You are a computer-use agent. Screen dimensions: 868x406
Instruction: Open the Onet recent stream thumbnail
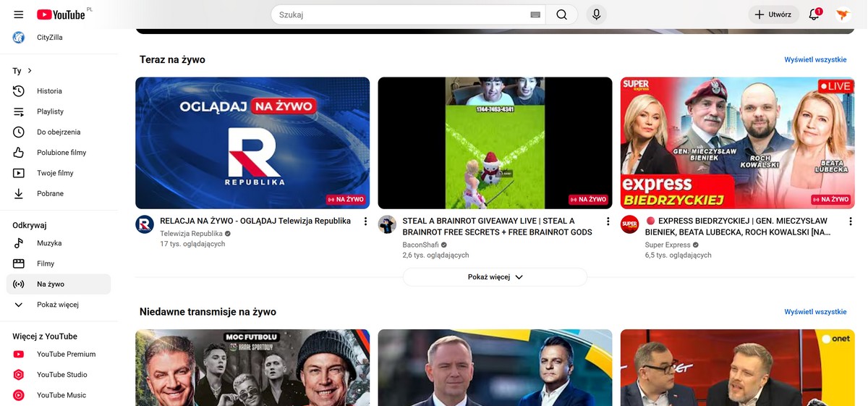[x=738, y=368]
